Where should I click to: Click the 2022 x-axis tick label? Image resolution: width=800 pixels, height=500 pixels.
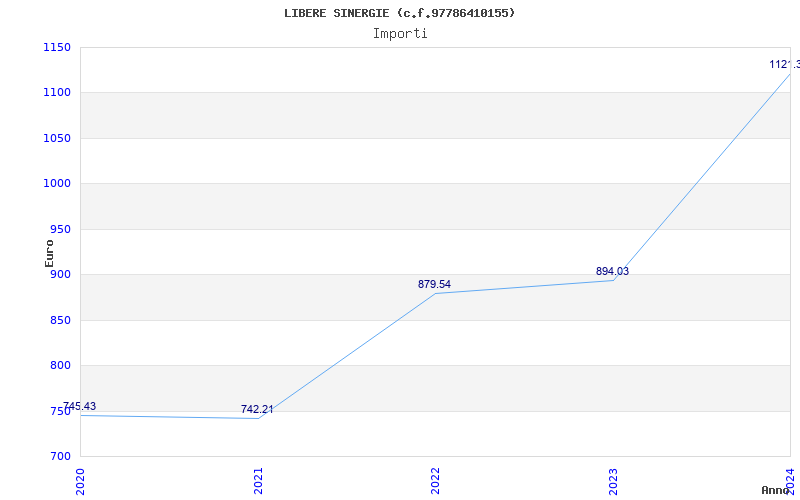click(436, 480)
